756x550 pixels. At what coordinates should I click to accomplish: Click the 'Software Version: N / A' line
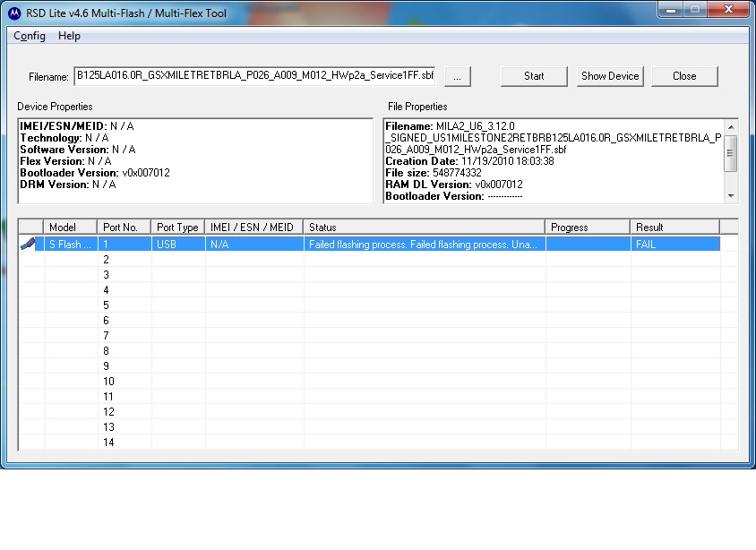(x=78, y=150)
